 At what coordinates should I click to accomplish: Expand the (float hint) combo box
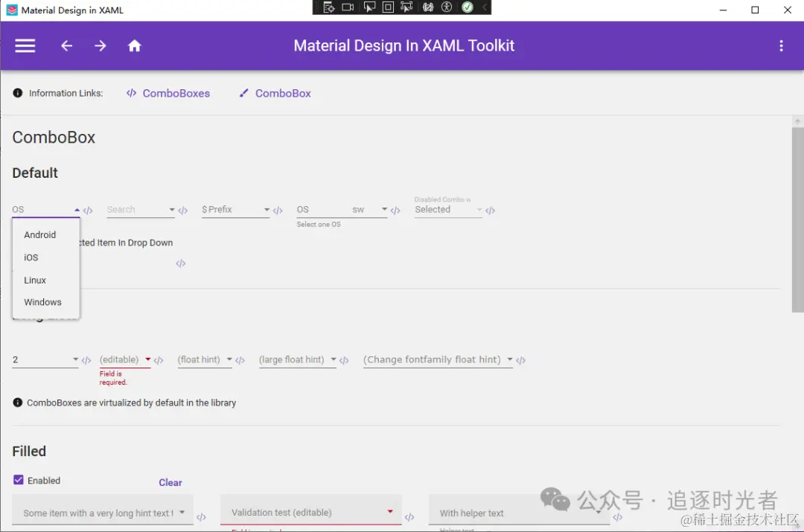[x=229, y=359]
